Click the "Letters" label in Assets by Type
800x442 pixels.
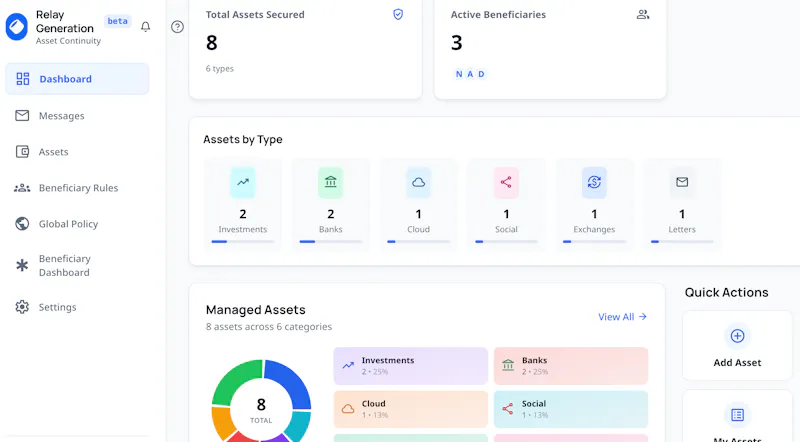pos(682,229)
